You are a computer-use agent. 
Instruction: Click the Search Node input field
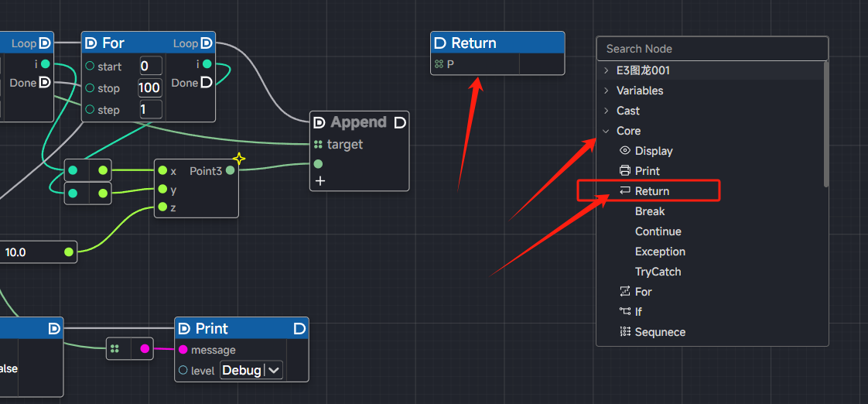712,49
